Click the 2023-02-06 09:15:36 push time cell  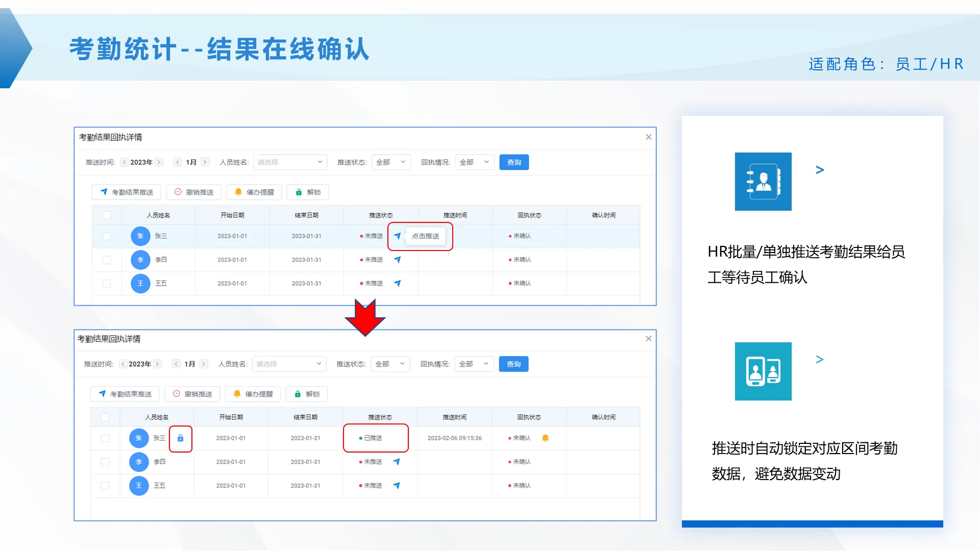pyautogui.click(x=454, y=438)
